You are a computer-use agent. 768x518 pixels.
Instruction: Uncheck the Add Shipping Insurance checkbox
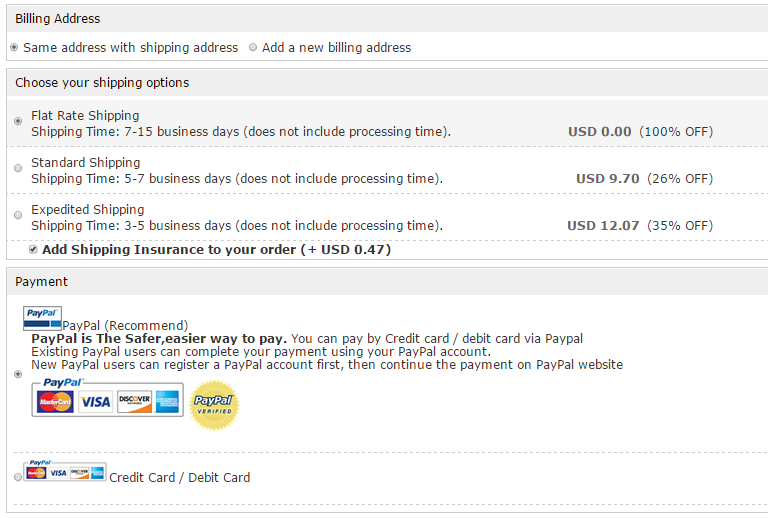[x=33, y=249]
